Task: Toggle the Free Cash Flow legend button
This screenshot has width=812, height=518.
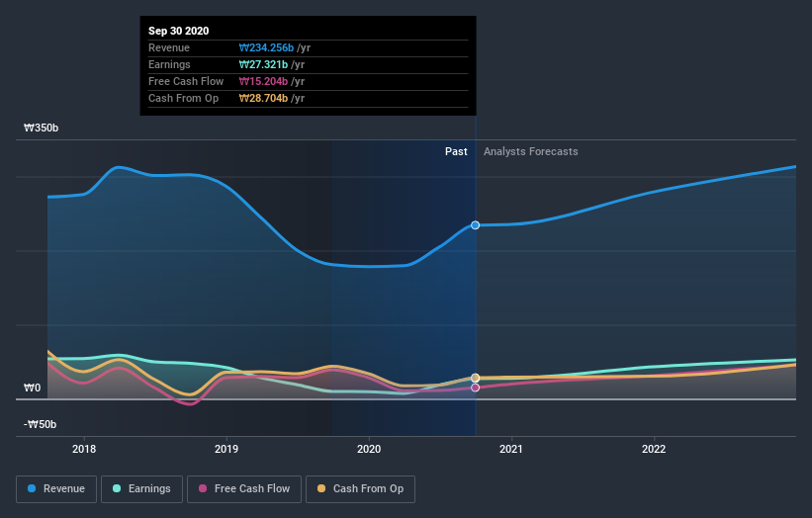Action: click(x=244, y=489)
